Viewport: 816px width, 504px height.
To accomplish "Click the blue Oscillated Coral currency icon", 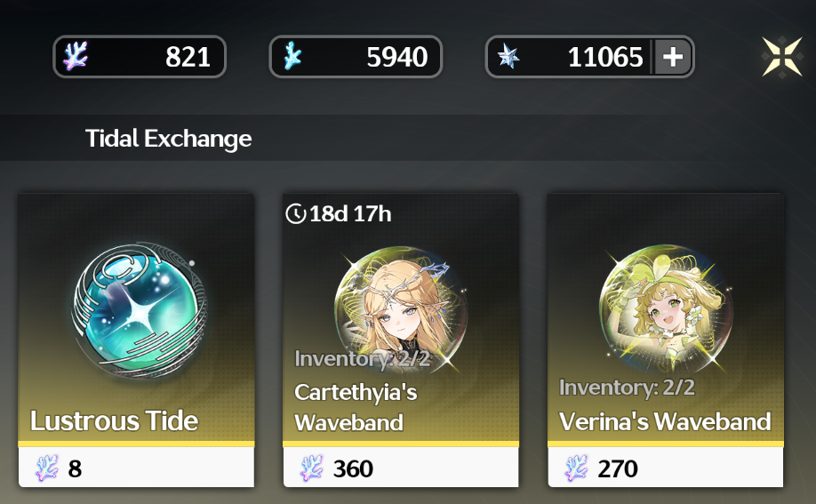I will pyautogui.click(x=292, y=56).
